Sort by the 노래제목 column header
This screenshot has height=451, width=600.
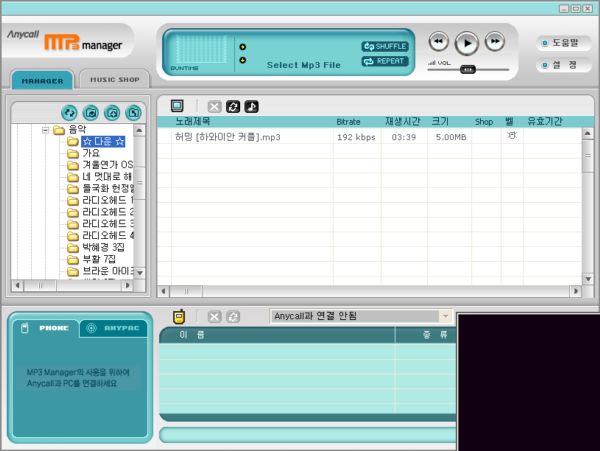tap(192, 122)
